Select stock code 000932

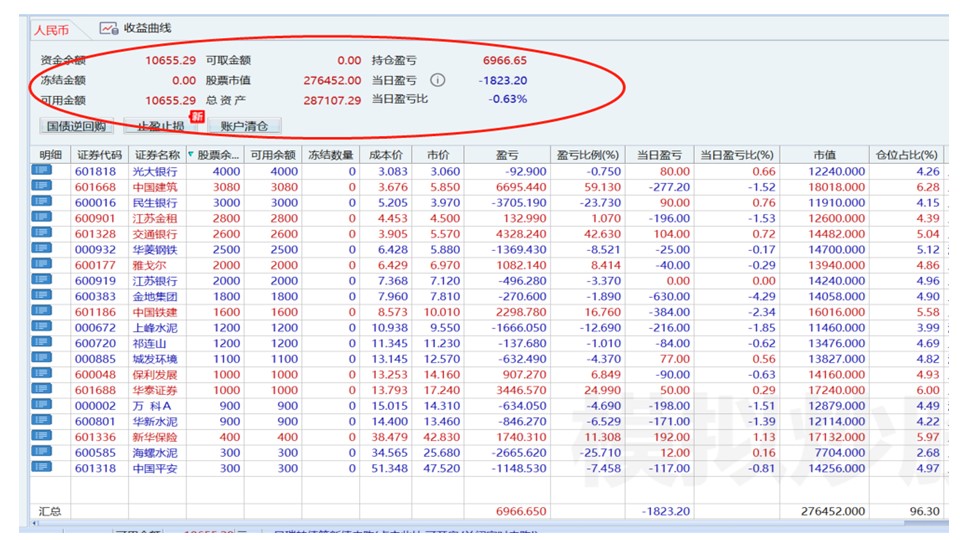click(96, 249)
